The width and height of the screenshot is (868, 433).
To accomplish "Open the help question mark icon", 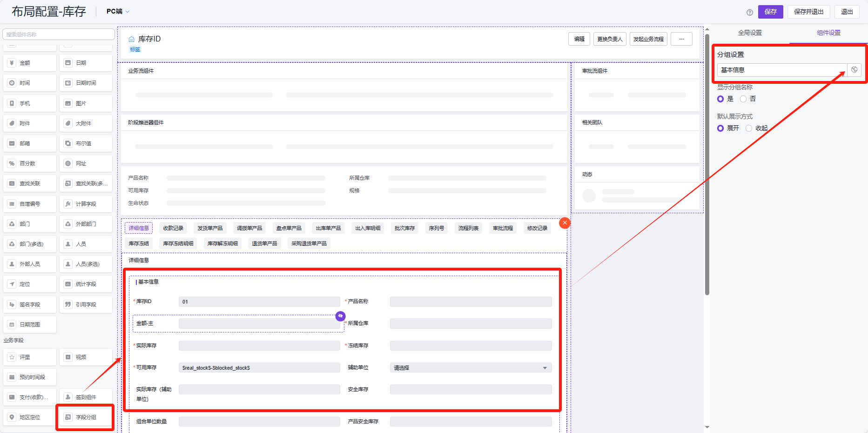I will pos(750,12).
